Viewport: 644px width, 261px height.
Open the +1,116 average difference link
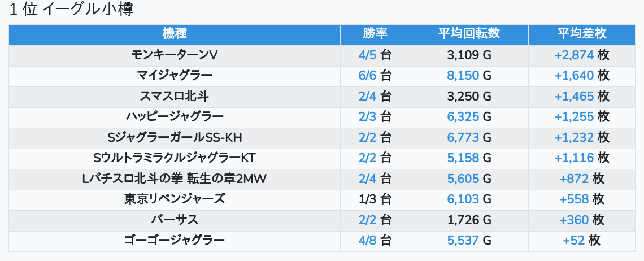pyautogui.click(x=574, y=158)
